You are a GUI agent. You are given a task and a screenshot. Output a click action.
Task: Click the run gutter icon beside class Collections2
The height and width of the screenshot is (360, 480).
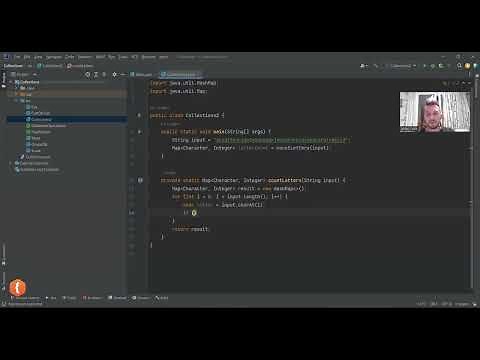(x=139, y=115)
